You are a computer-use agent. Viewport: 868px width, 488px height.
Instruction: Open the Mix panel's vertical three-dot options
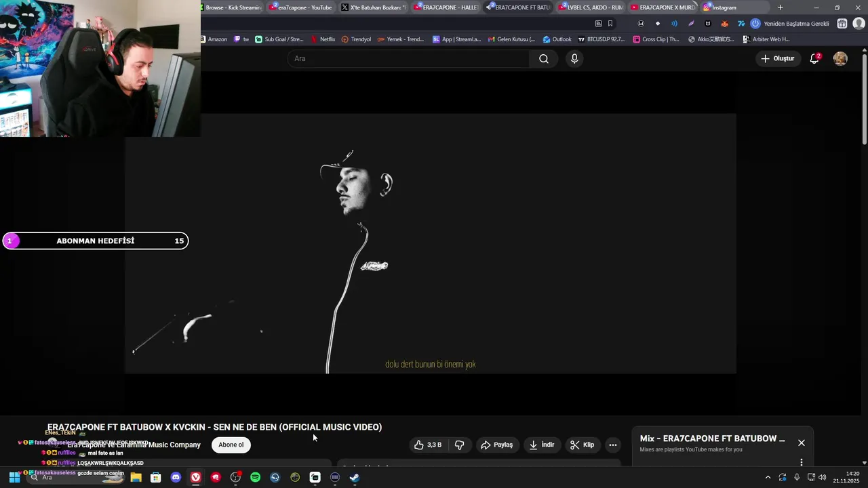pyautogui.click(x=801, y=462)
